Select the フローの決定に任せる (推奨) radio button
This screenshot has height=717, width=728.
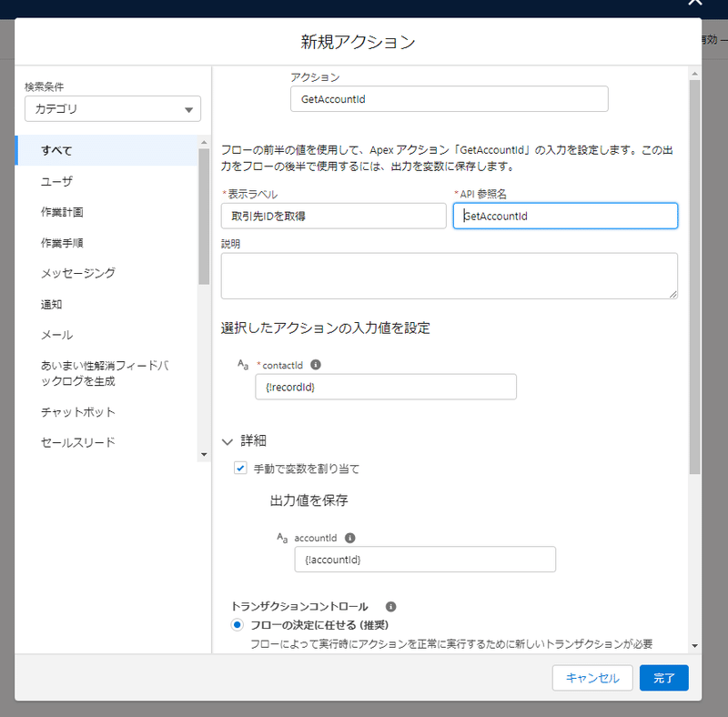pos(237,624)
